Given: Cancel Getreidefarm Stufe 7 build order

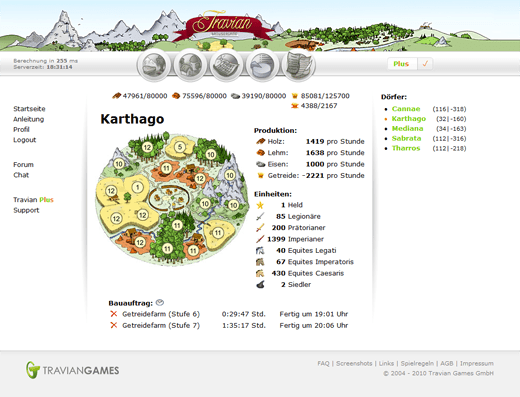Looking at the screenshot, I should pos(114,325).
